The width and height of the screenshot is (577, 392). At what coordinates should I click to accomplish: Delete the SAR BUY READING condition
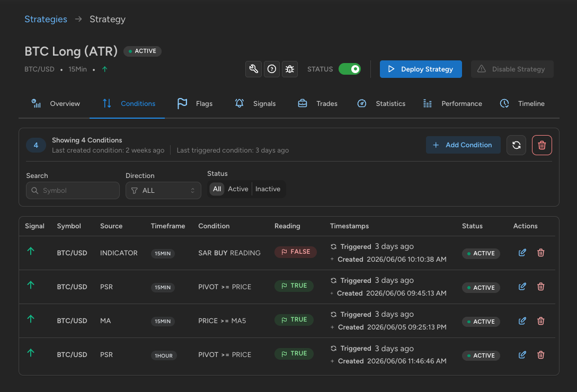tap(540, 253)
